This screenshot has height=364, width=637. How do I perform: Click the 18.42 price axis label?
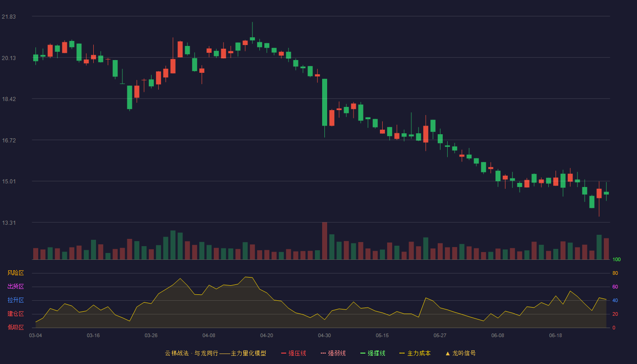coord(9,99)
